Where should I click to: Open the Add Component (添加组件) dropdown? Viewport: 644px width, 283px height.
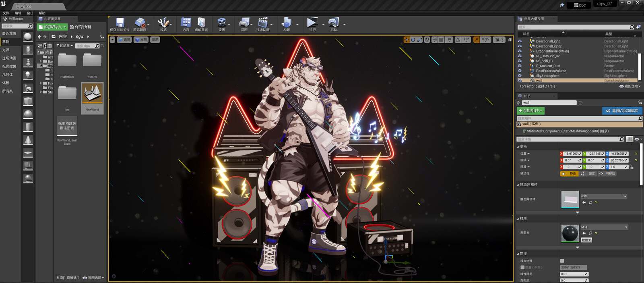[x=530, y=110]
